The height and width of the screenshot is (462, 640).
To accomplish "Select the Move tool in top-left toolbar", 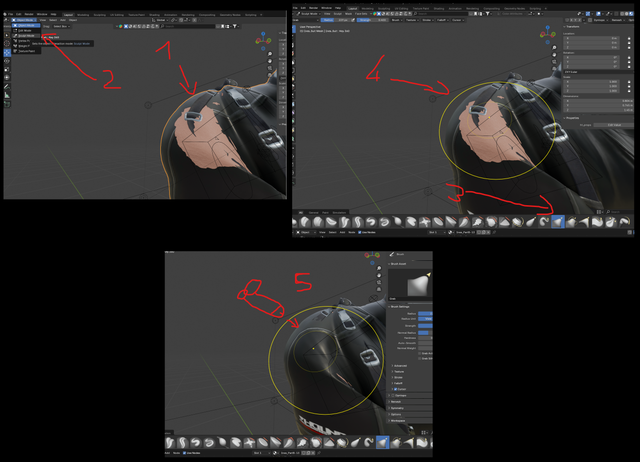I will click(x=7, y=53).
